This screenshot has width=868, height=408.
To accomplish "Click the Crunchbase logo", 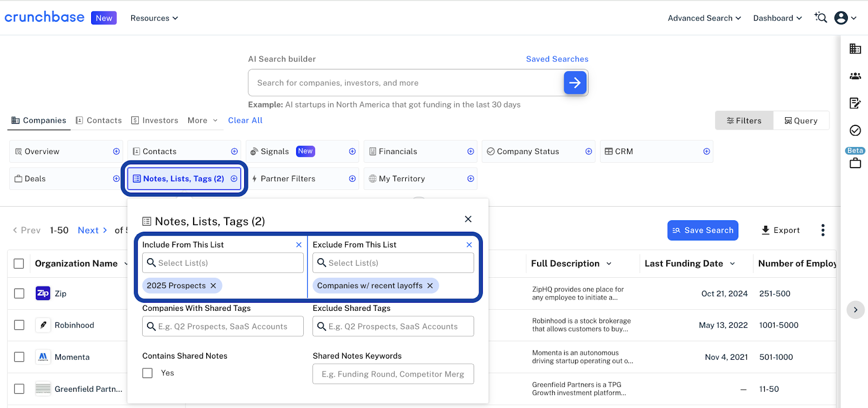I will [44, 17].
